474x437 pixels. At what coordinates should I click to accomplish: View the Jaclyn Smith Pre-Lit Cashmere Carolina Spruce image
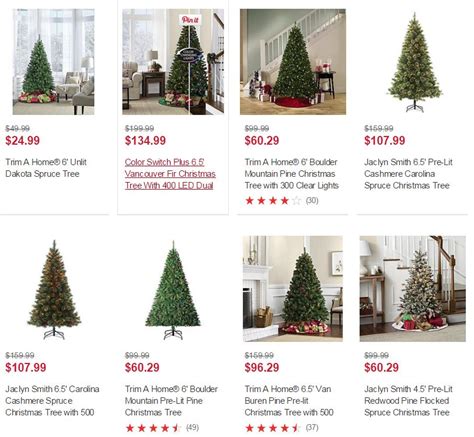click(x=414, y=62)
